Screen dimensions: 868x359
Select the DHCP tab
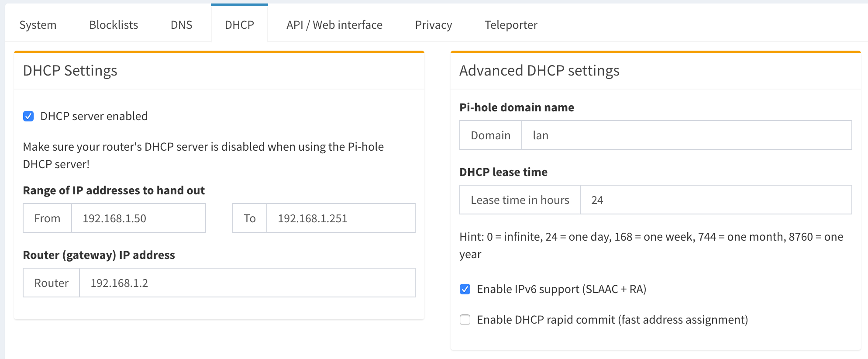click(x=239, y=25)
